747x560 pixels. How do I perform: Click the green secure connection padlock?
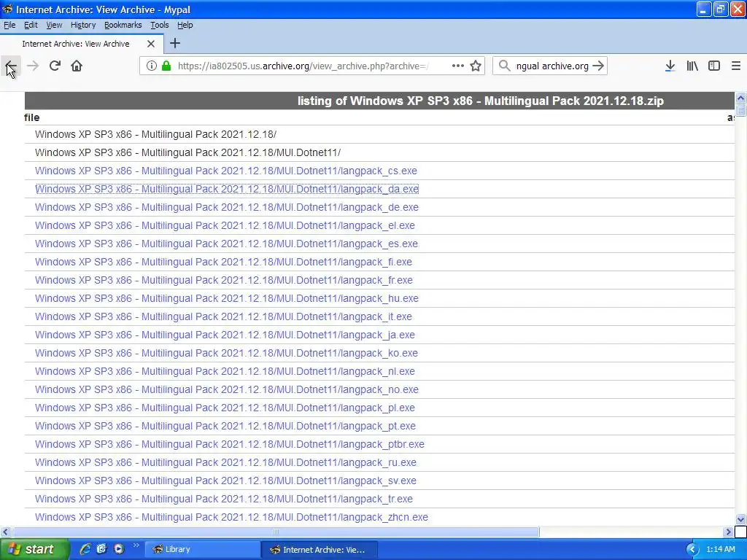[166, 66]
